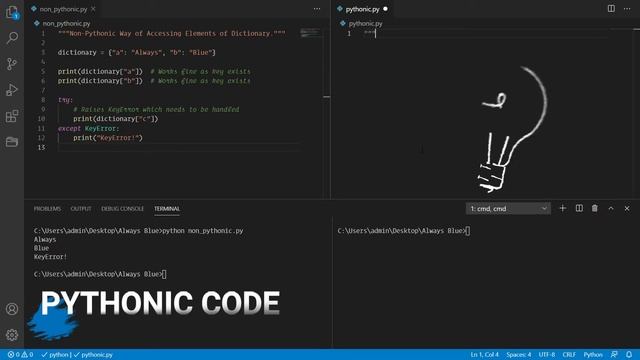This screenshot has width=640, height=360.
Task: Maximize the panel size chevron
Action: (x=611, y=208)
